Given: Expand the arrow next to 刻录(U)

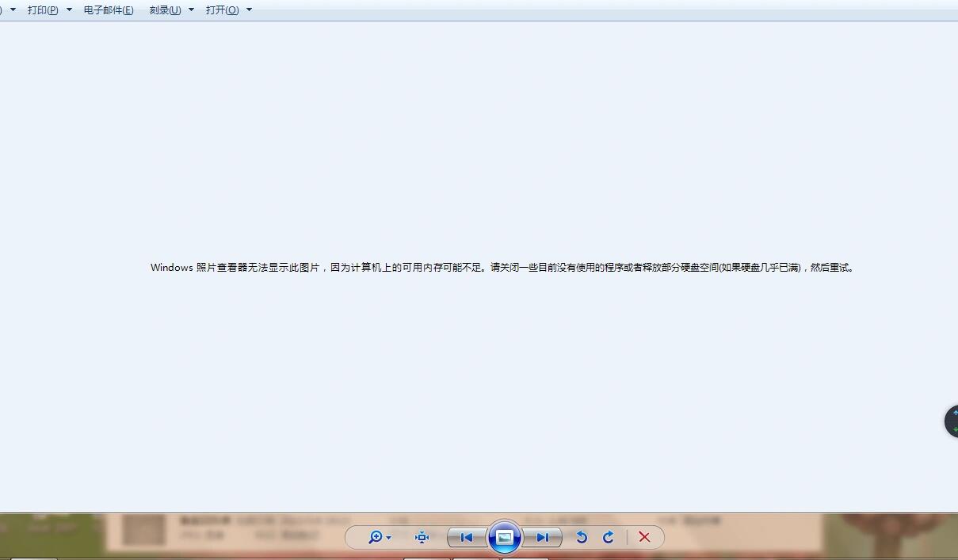Looking at the screenshot, I should [x=191, y=10].
